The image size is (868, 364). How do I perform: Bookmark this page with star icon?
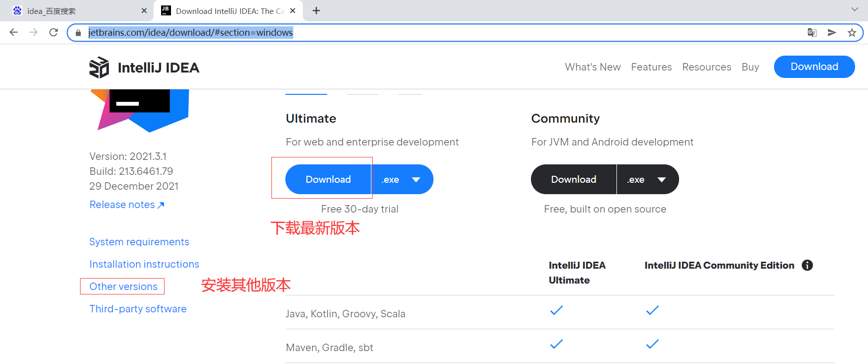tap(852, 32)
